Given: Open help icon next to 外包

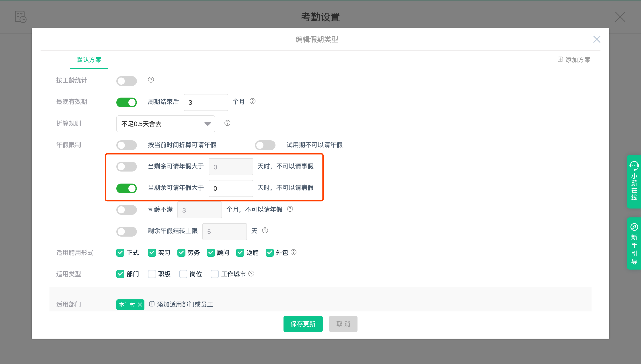Looking at the screenshot, I should coord(294,252).
